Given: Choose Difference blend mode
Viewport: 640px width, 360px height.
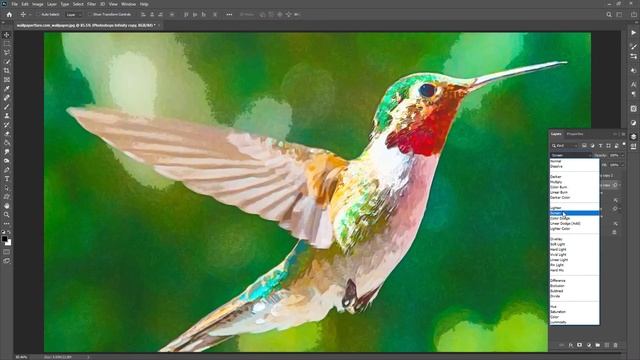Looking at the screenshot, I should (574, 280).
